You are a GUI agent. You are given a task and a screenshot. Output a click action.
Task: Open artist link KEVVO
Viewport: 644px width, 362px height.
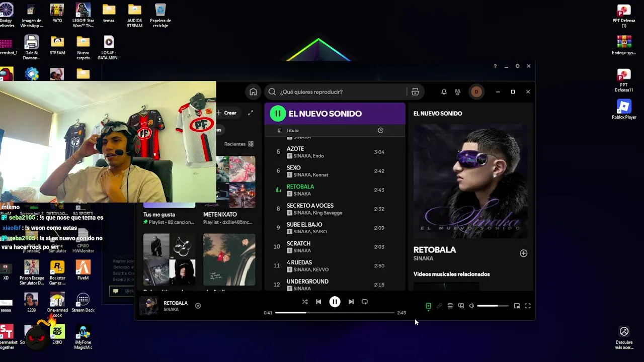(x=320, y=269)
